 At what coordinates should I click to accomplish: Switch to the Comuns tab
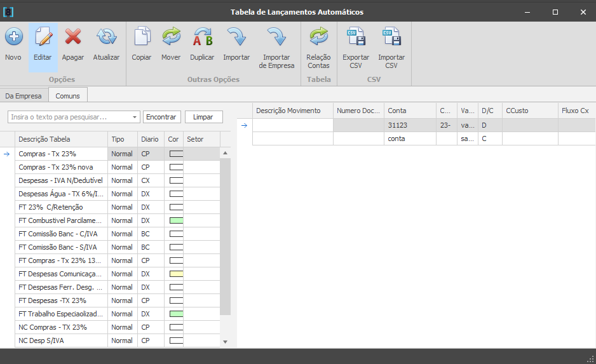[67, 96]
